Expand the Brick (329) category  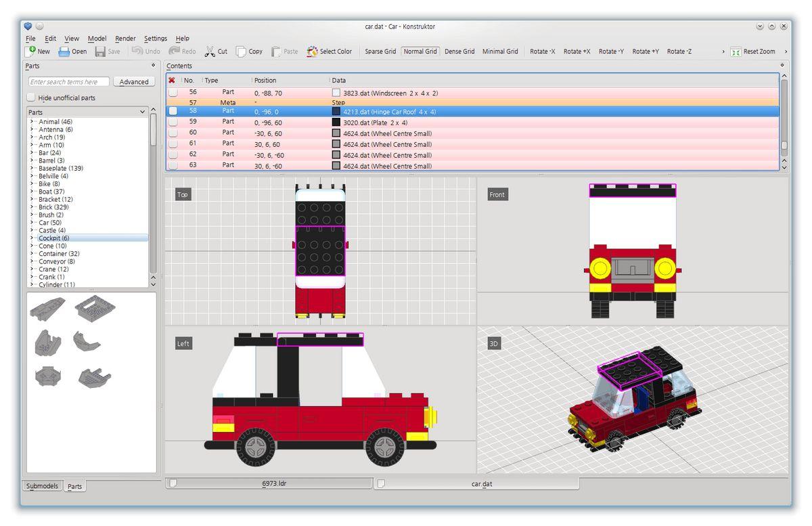(x=31, y=207)
